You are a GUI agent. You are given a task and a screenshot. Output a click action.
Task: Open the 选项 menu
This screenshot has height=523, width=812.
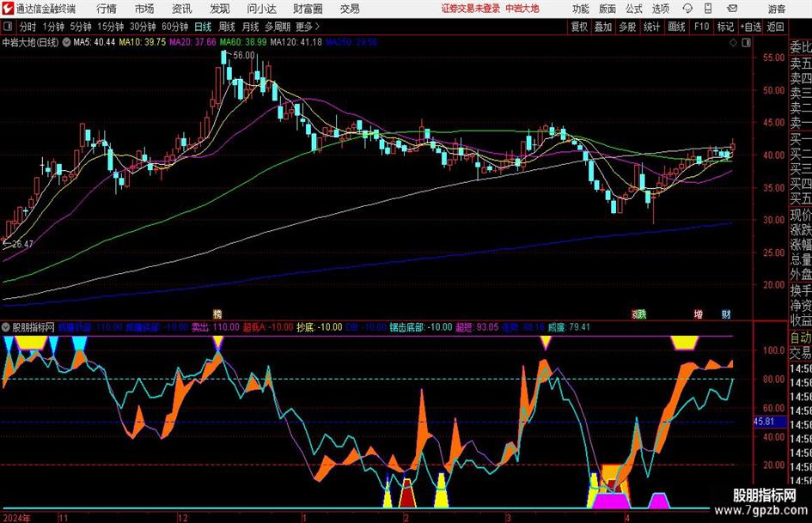click(660, 9)
